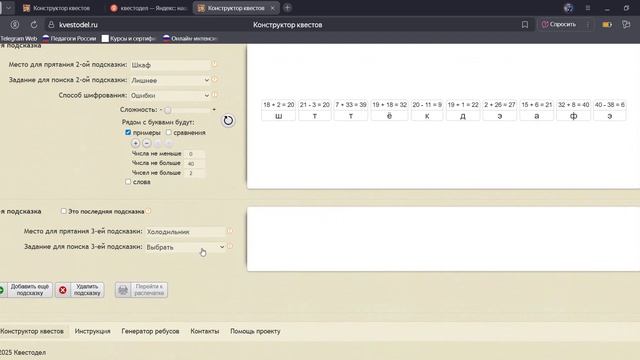
Task: Click info icon beside Ошибки dropdown
Action: (215, 95)
